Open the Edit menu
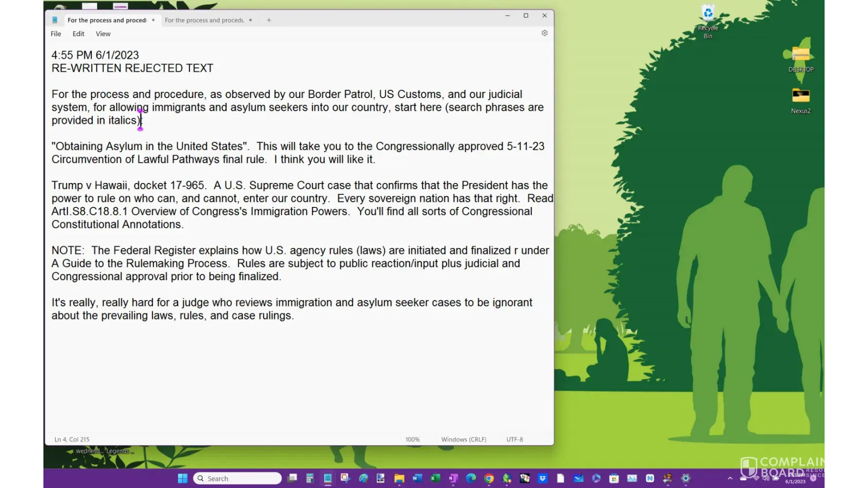Screen dimensions: 868x488 (x=79, y=34)
